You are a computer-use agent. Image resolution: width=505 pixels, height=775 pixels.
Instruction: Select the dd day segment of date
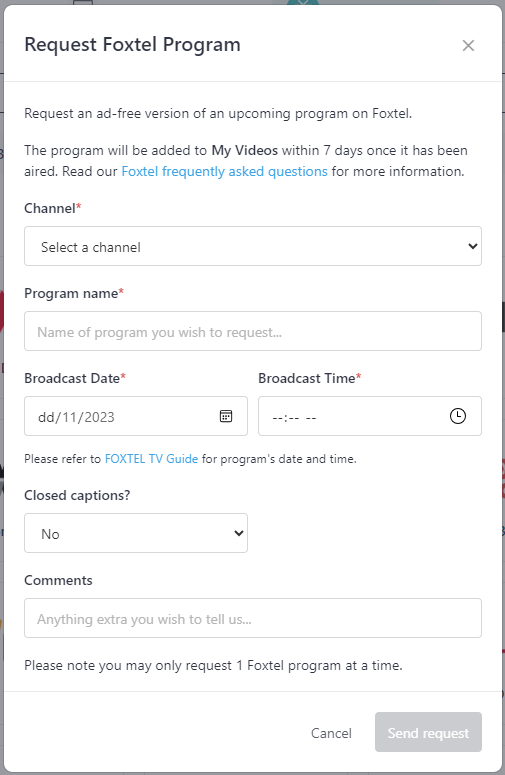coord(46,417)
